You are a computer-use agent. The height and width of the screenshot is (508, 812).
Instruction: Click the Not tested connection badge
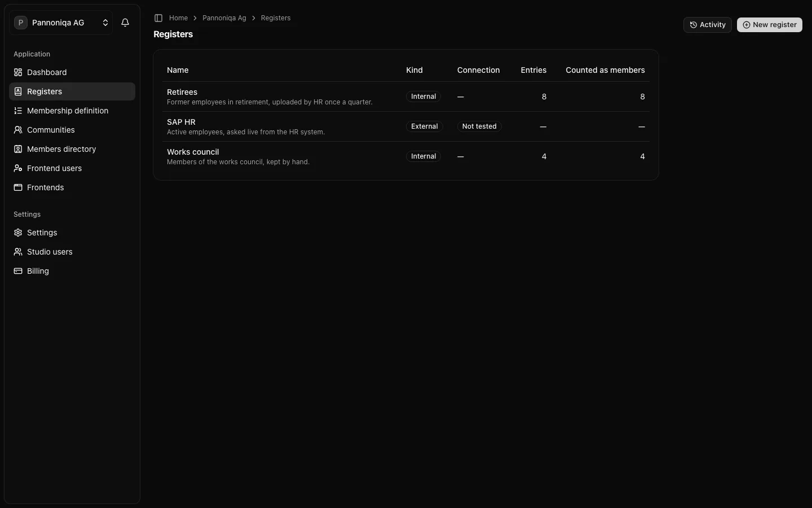pos(479,126)
